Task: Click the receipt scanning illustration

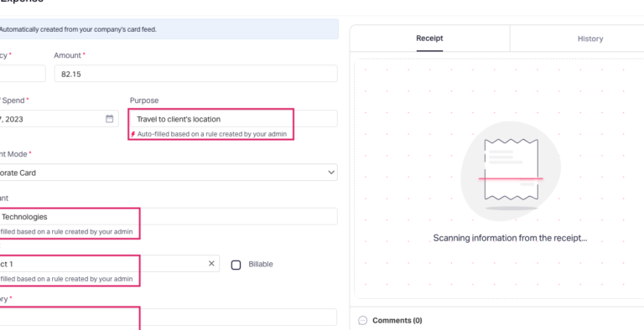Action: click(x=511, y=171)
